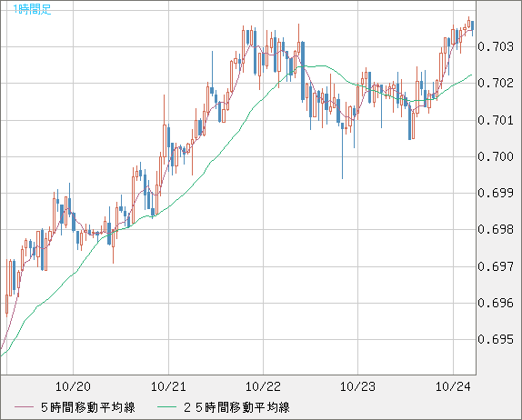
Task: Click the 0.697 price axis label
Action: [x=496, y=266]
